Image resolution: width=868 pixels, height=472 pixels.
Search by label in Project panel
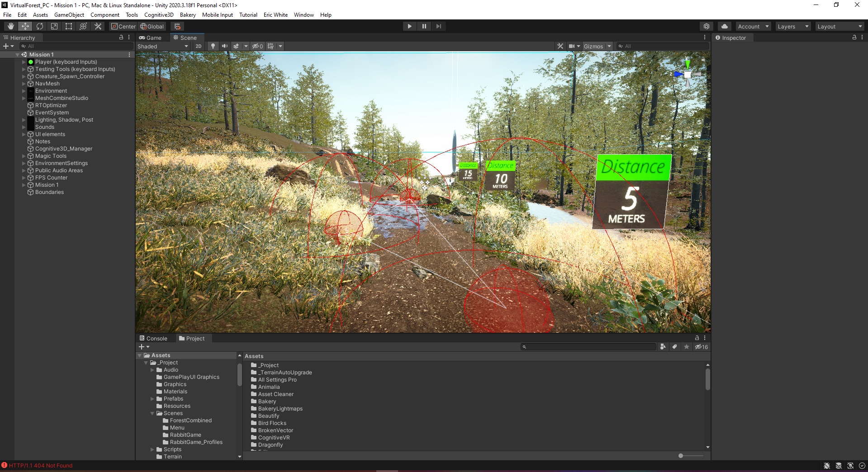[x=675, y=347]
